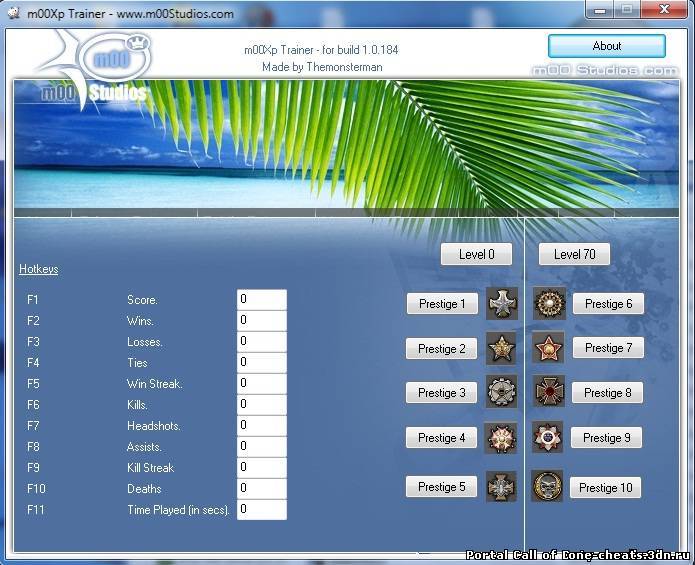The width and height of the screenshot is (695, 565).
Task: Select the Assists input field
Action: point(262,447)
